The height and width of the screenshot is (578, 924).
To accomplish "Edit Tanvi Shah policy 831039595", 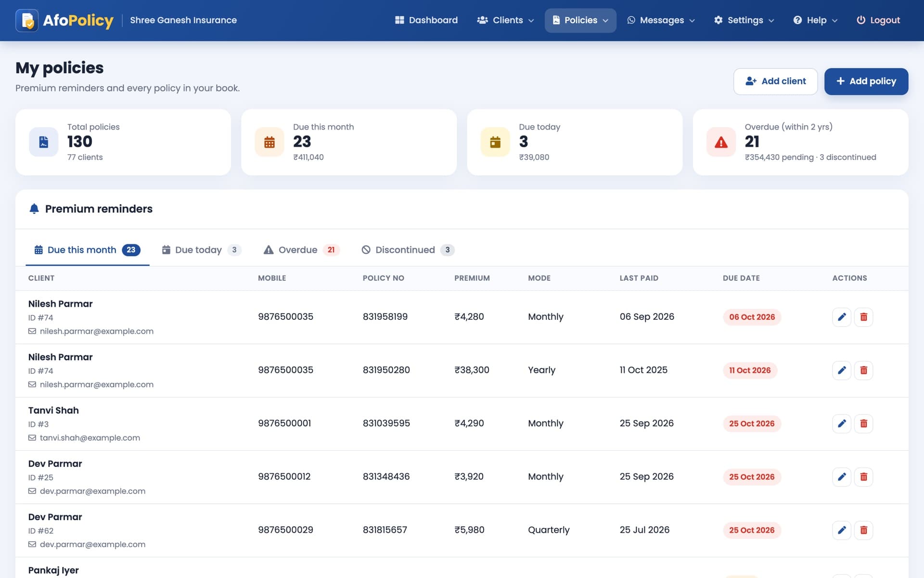I will tap(842, 423).
